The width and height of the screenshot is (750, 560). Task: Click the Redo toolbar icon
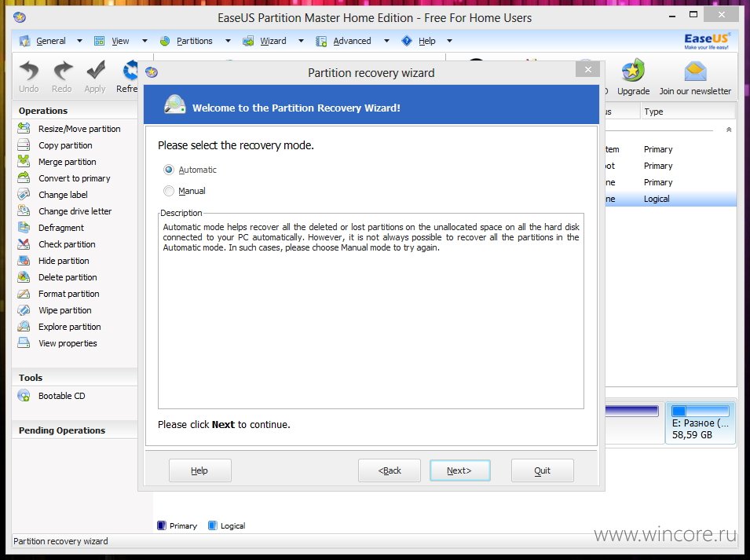62,71
